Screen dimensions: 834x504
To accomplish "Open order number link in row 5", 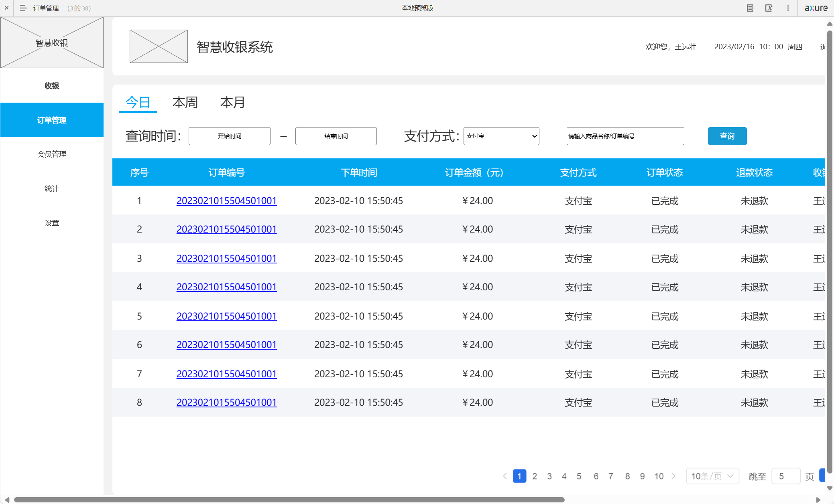I will point(227,316).
